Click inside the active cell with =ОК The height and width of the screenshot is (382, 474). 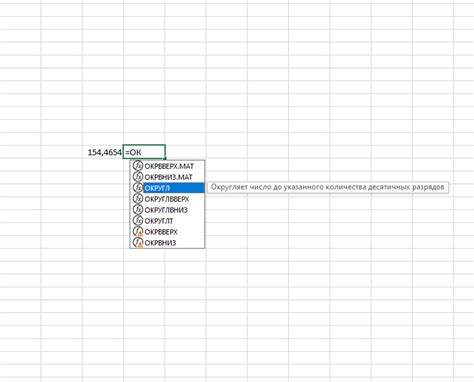click(x=144, y=152)
